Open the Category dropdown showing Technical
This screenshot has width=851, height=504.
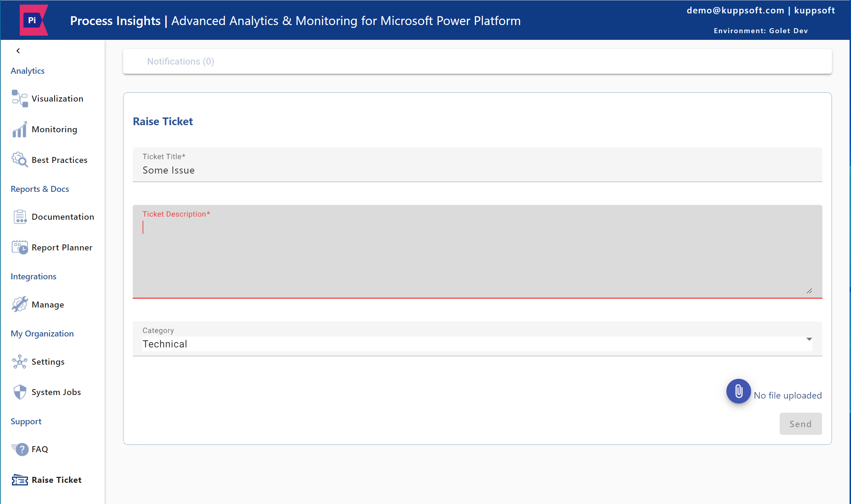point(477,339)
